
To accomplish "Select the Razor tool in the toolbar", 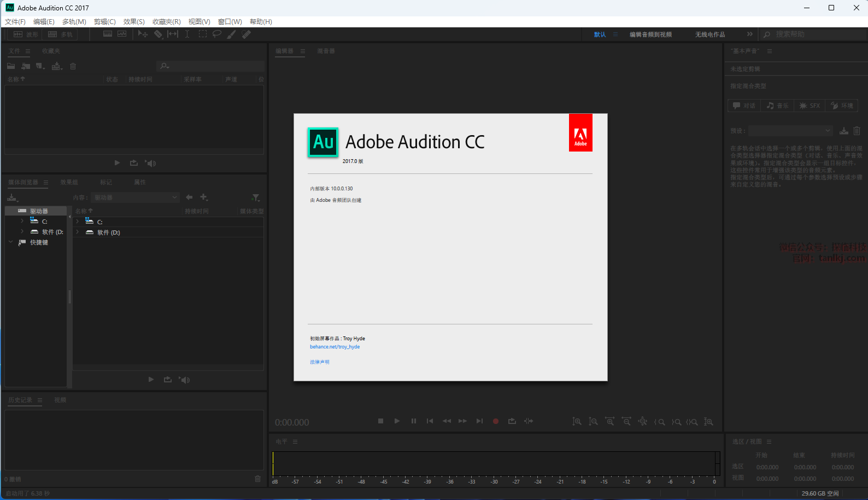I will 158,34.
